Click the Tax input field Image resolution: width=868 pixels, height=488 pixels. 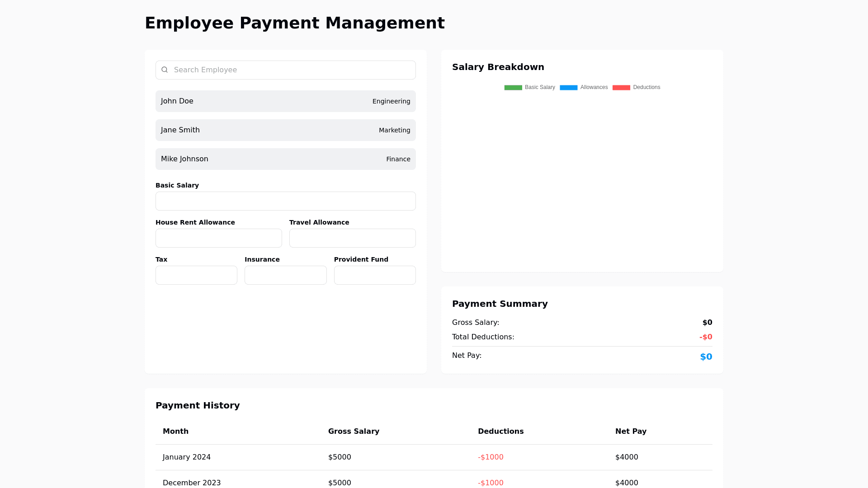tap(196, 275)
